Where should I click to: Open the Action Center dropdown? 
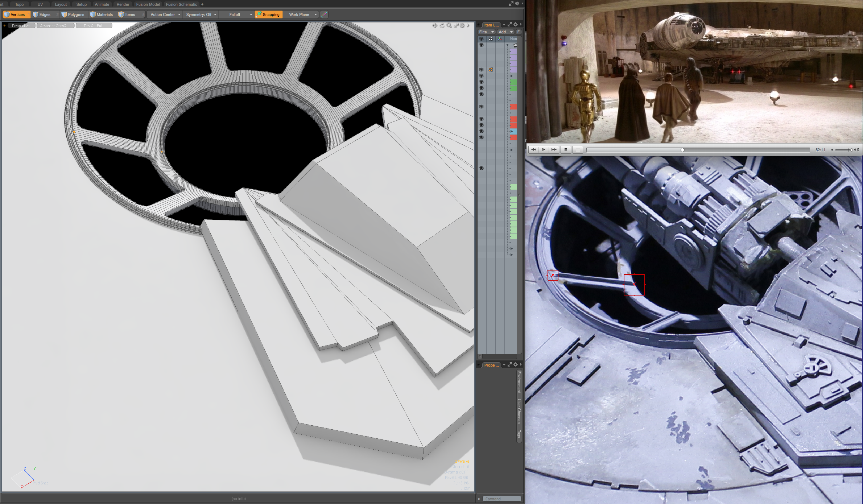[x=165, y=15]
